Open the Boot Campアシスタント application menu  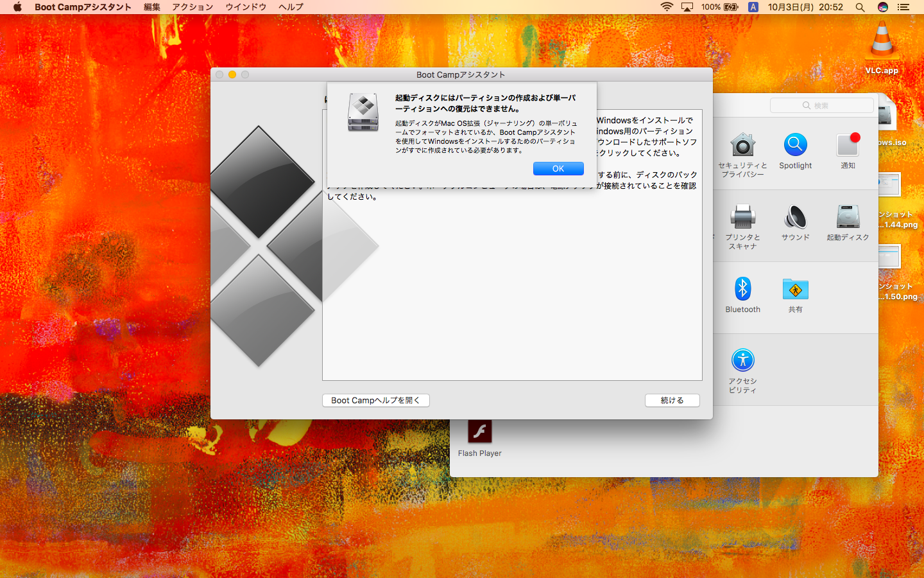pos(83,7)
